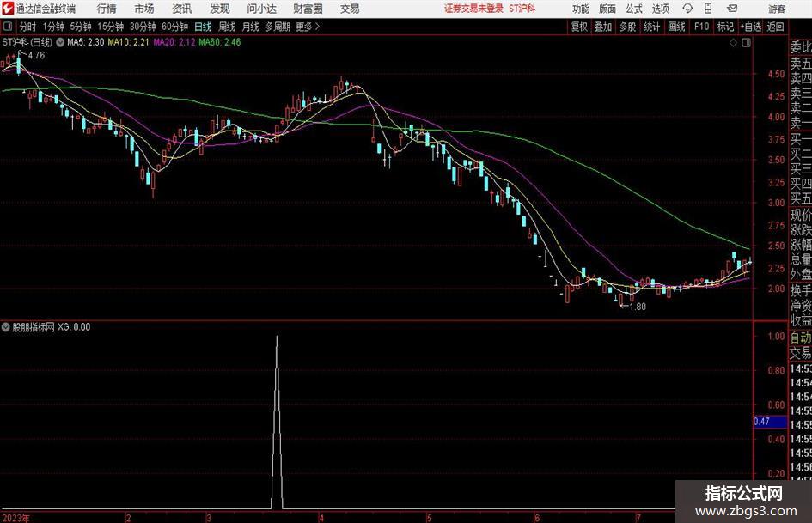Viewport: 812px width, 523px height.
Task: Open the 资讯 menu
Action: coord(182,9)
